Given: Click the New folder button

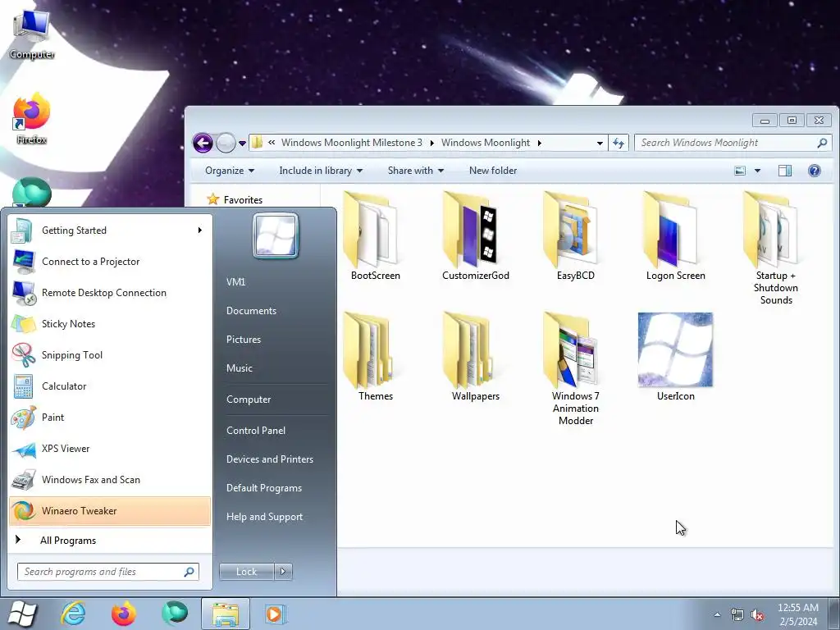Looking at the screenshot, I should [493, 171].
